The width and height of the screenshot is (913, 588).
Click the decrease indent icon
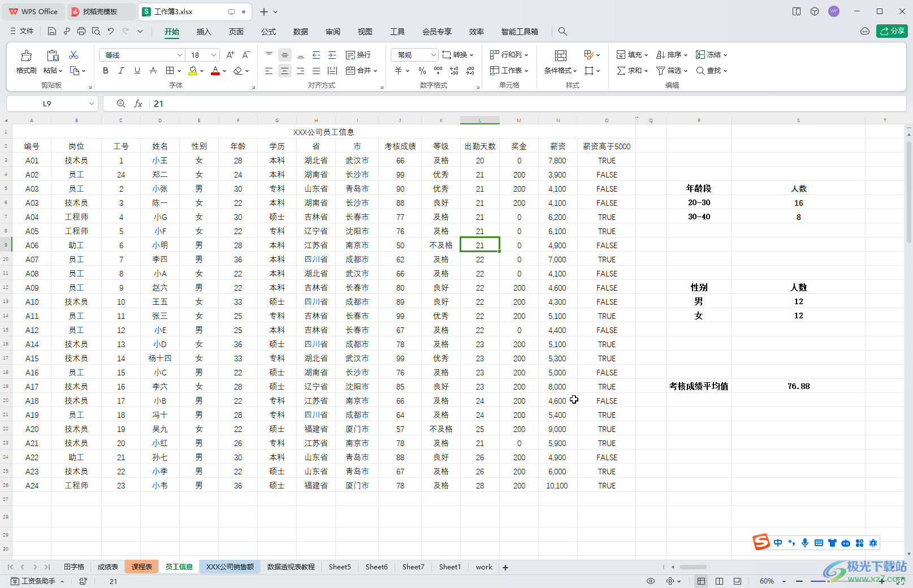(317, 55)
